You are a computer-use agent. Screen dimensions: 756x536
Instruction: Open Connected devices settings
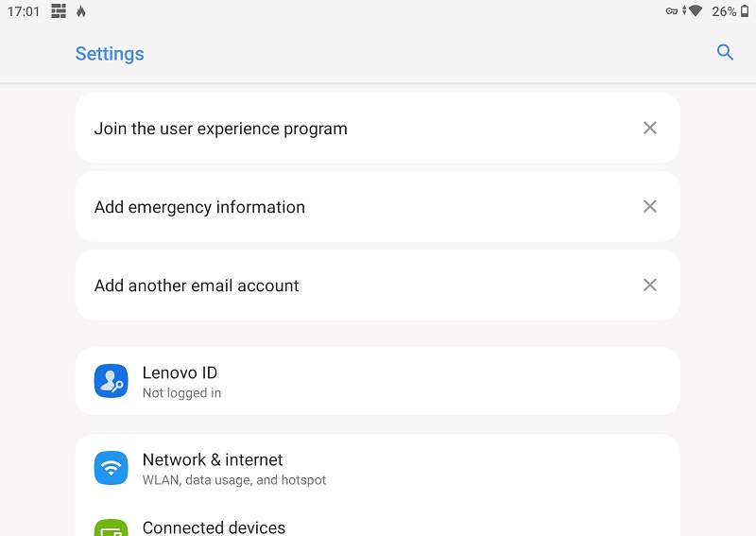377,524
